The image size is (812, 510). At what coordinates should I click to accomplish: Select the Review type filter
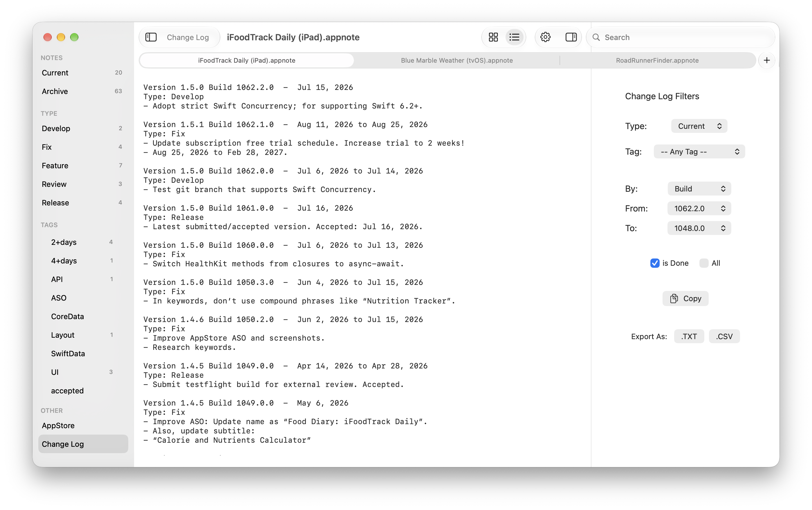pyautogui.click(x=83, y=184)
